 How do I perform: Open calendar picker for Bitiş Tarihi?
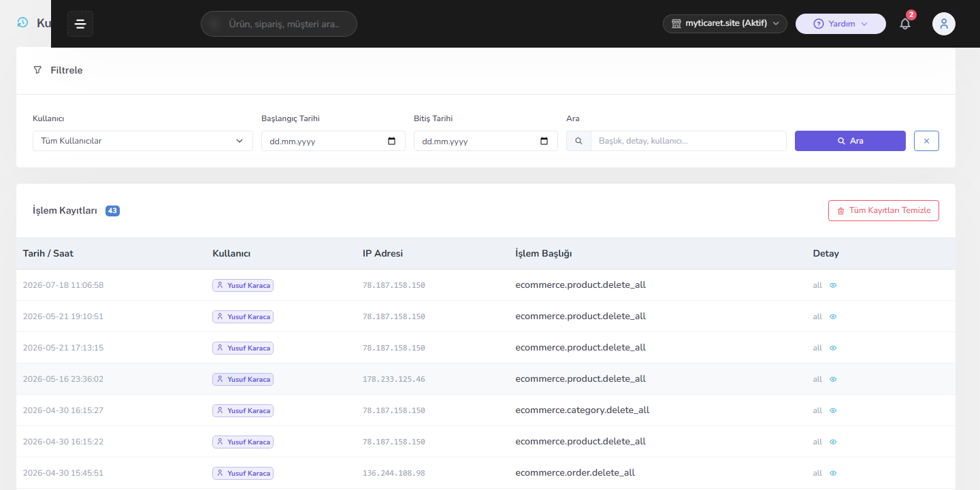[x=544, y=141]
